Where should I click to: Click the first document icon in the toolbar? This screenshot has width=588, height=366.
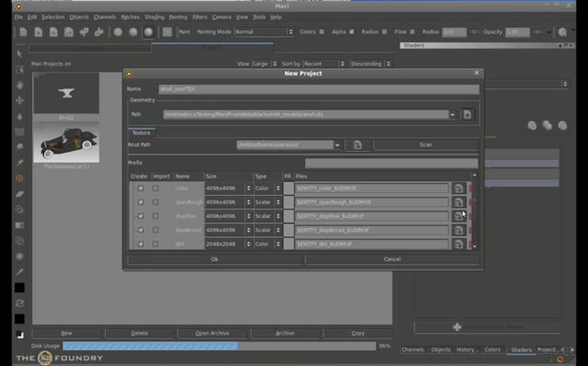coord(23,32)
